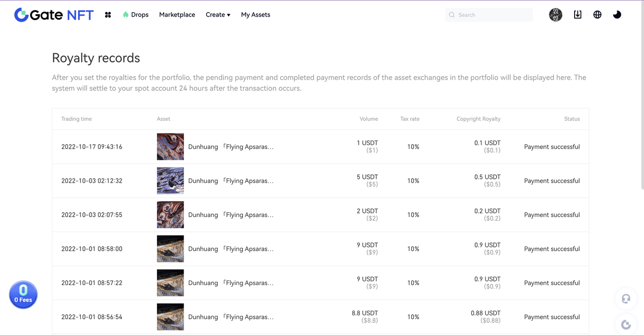Open customer support headset icon
Viewport: 644px width, 335px height.
(x=626, y=299)
